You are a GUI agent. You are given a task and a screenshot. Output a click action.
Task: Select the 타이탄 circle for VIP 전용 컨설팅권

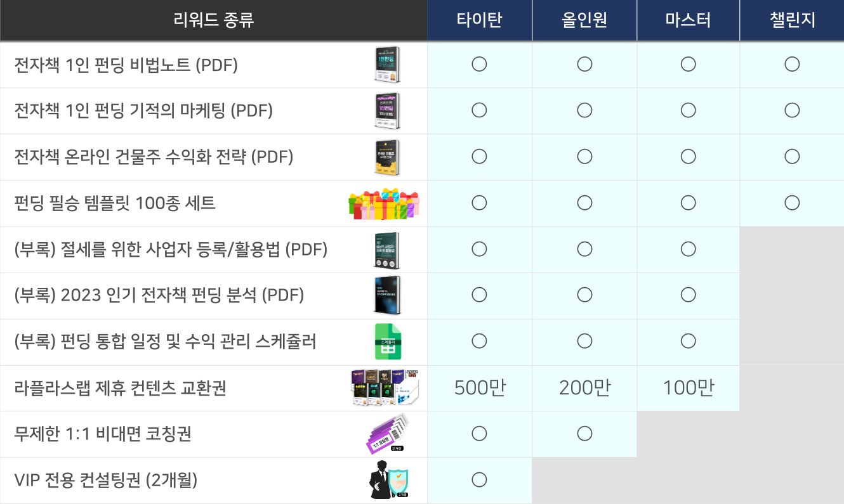(x=479, y=480)
